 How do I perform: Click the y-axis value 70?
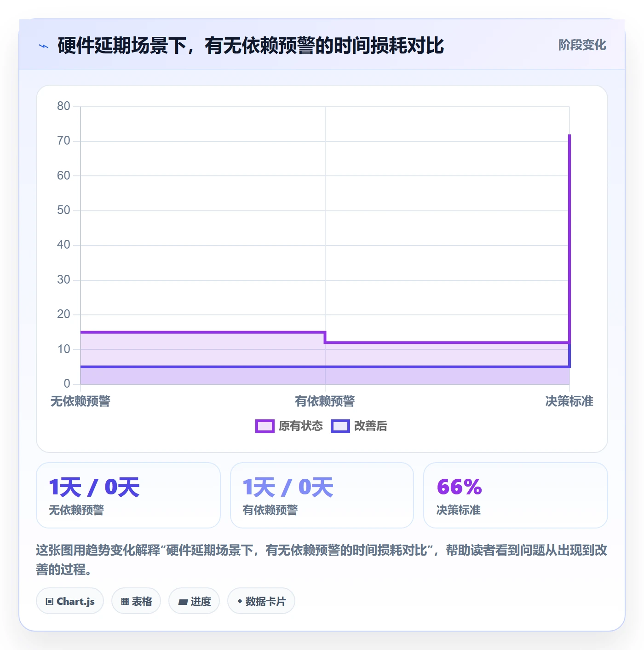pos(63,141)
